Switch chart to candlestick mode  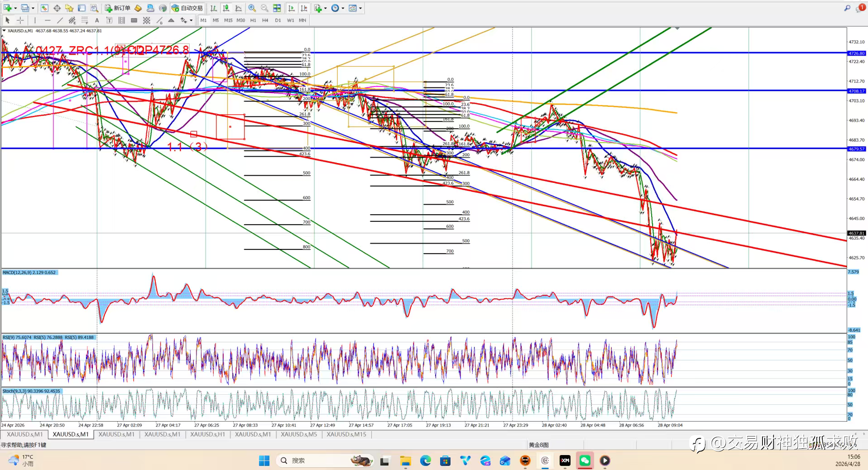(226, 8)
